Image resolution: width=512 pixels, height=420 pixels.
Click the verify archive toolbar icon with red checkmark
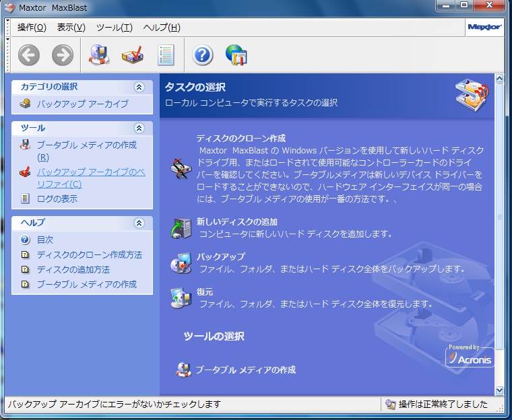[133, 55]
